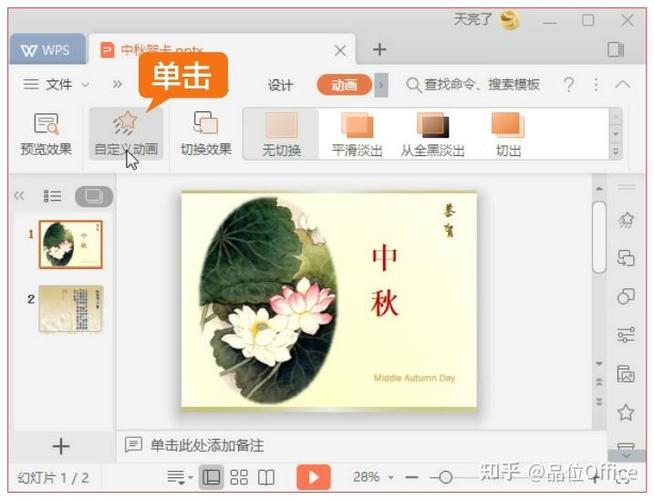Close the 中秋贺卡.pptx document tab
The height and width of the screenshot is (500, 654).
340,51
